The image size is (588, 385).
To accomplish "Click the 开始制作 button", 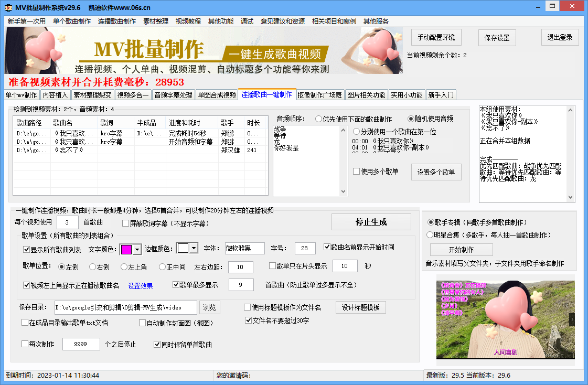I will coord(461,250).
